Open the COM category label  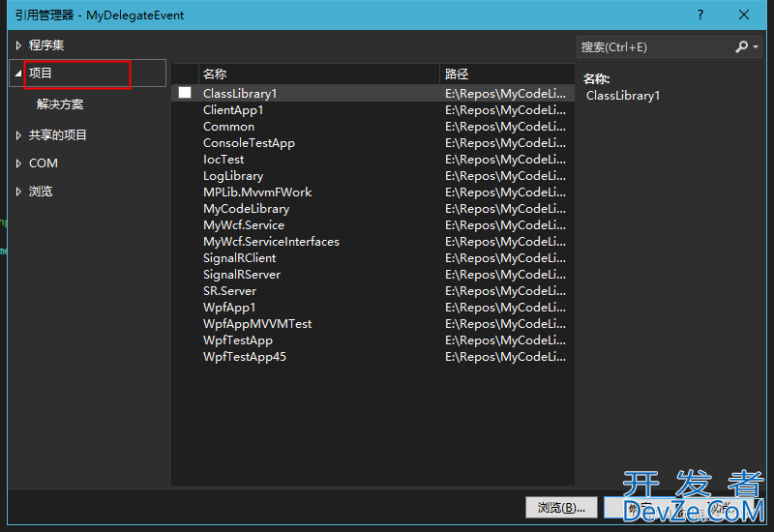click(44, 163)
